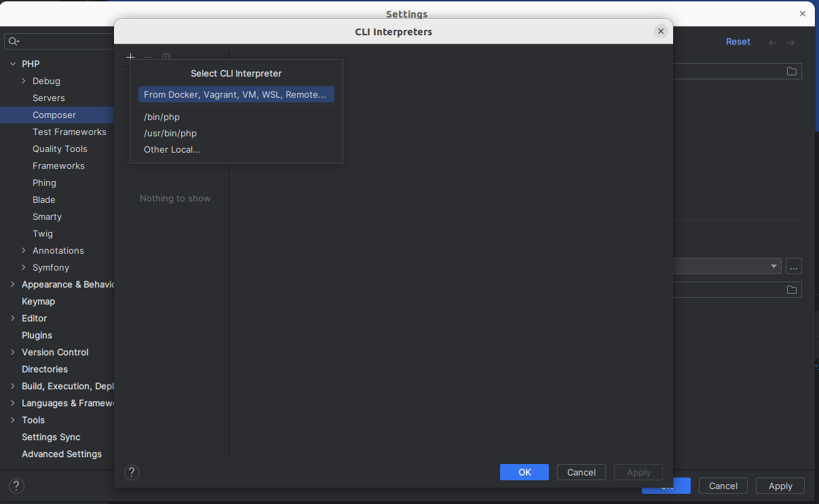819x504 pixels.
Task: Open Directories settings
Action: [x=45, y=369]
